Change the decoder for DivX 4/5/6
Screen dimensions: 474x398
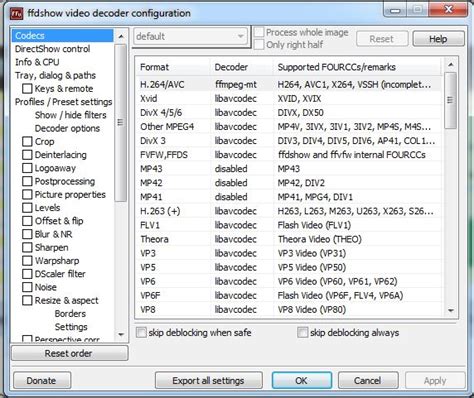236,113
